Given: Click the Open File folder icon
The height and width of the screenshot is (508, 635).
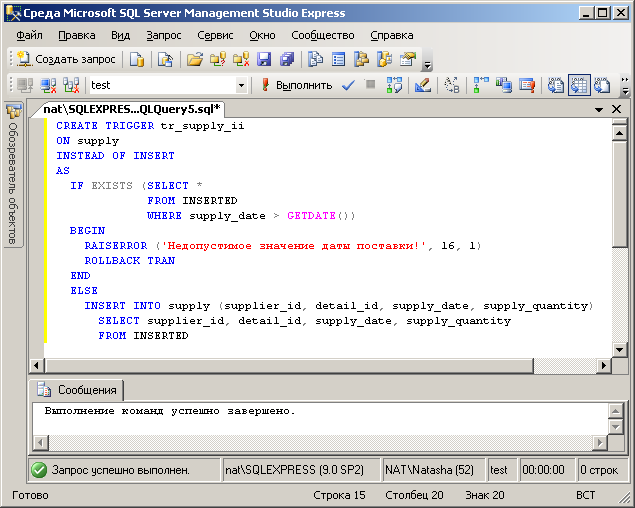Looking at the screenshot, I should click(195, 60).
